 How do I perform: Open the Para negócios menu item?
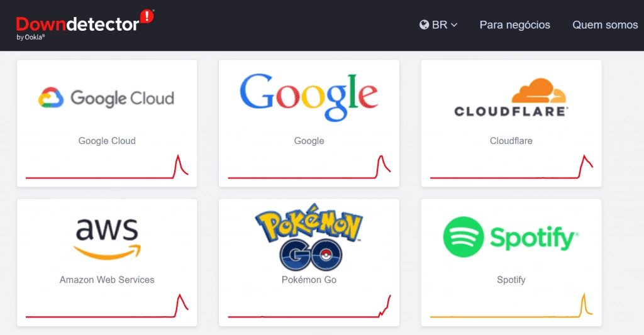[x=514, y=25]
